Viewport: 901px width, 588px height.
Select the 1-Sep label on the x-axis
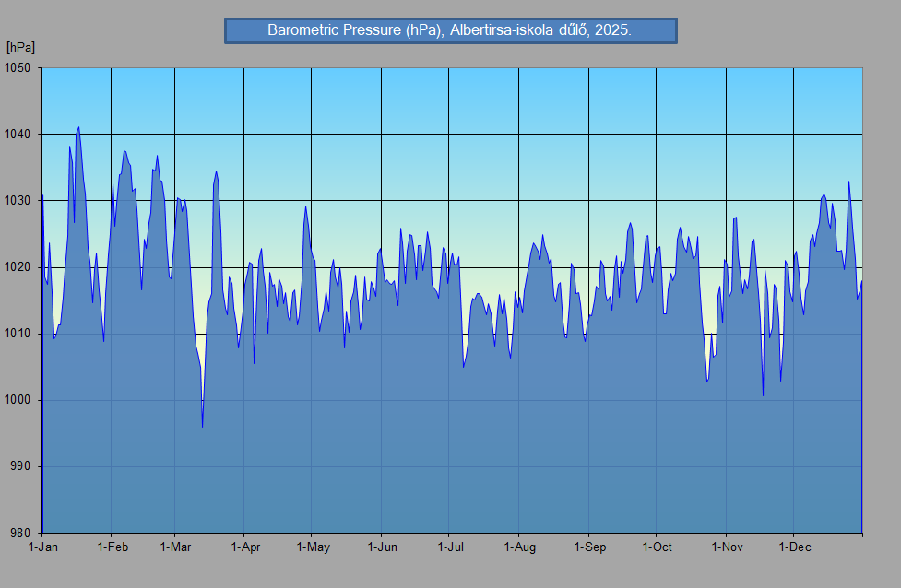coord(589,547)
